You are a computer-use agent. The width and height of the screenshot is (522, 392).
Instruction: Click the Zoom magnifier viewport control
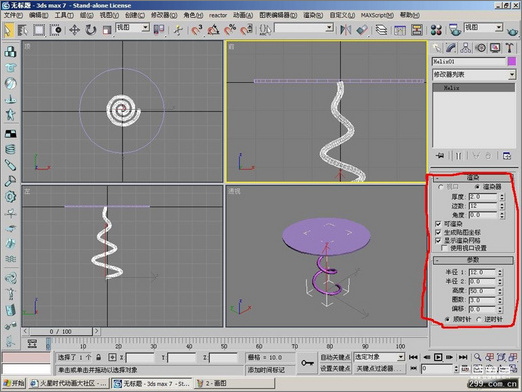[x=478, y=357]
